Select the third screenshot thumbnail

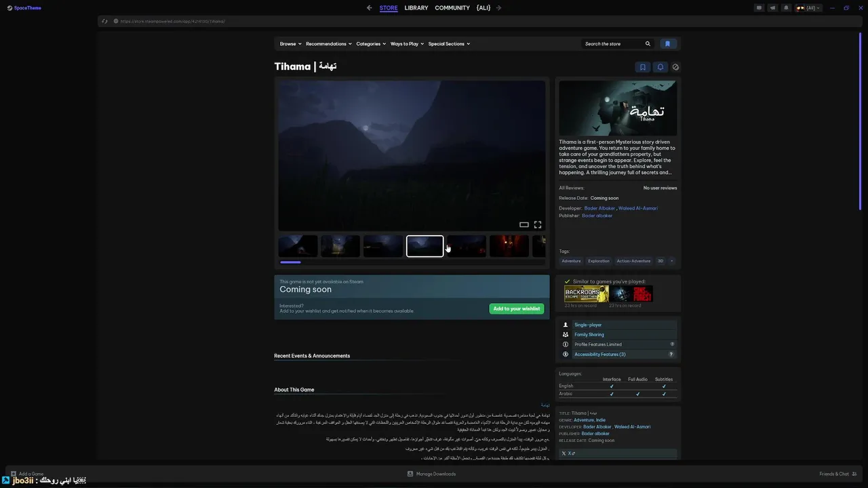click(382, 246)
